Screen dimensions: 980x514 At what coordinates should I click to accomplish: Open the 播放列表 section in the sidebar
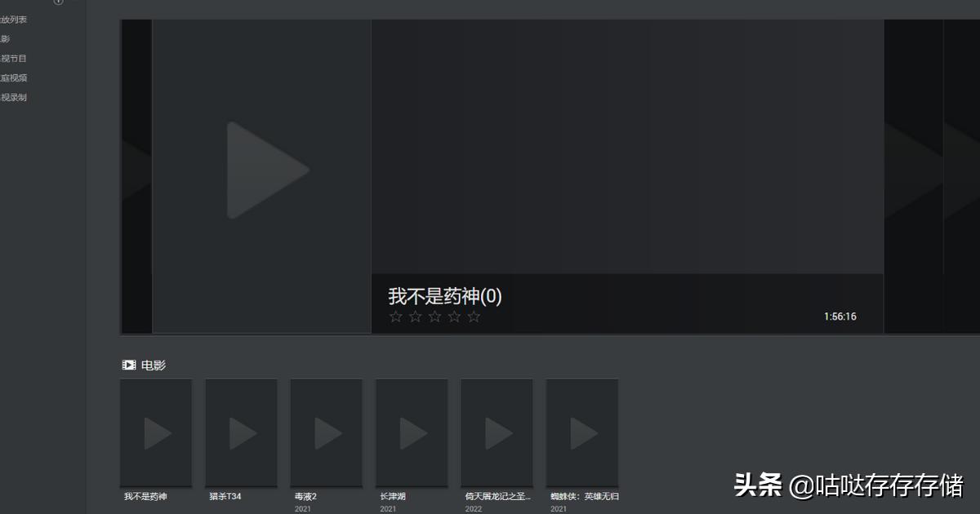tap(13, 19)
